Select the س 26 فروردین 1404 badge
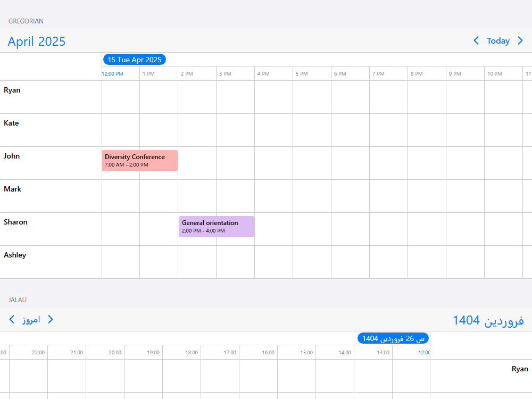 [393, 338]
